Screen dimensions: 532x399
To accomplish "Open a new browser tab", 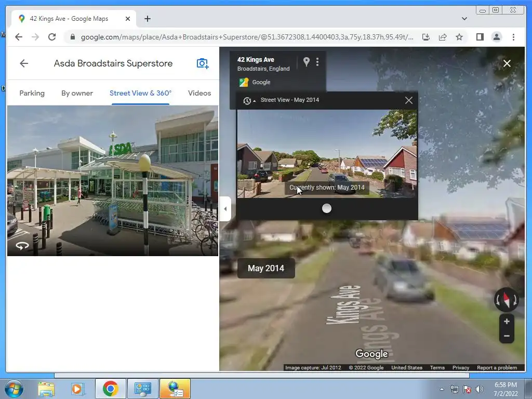I will click(x=147, y=19).
